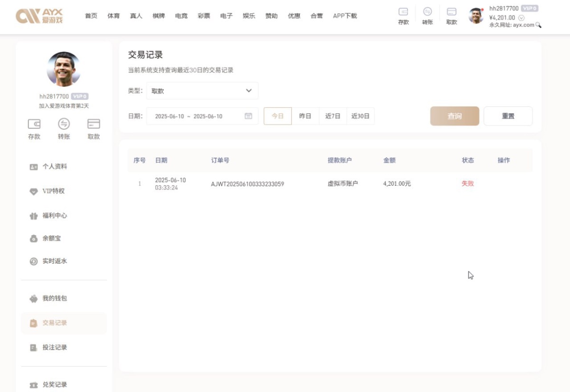Click the Ronaldo profile avatar picture
Screen dimensions: 570x392
(x=63, y=68)
